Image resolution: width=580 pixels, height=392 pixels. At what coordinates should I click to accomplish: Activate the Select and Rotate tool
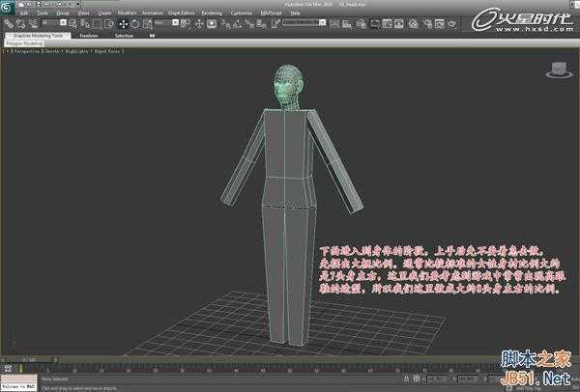135,24
